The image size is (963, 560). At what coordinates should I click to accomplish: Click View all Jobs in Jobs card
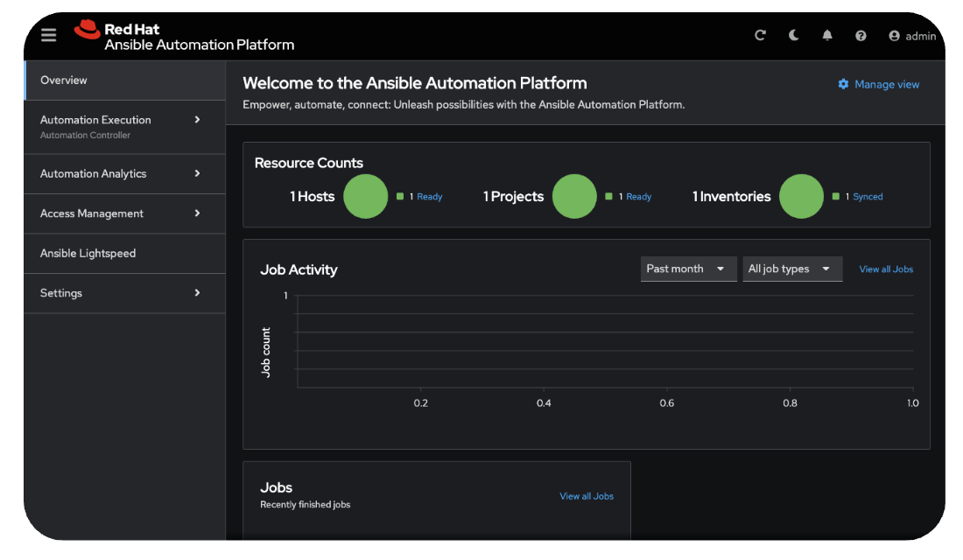pos(586,496)
